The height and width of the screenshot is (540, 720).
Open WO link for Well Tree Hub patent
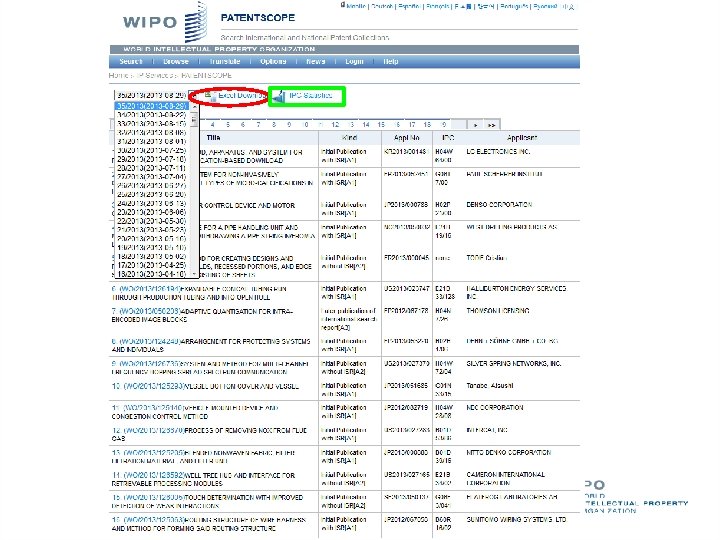[154, 475]
